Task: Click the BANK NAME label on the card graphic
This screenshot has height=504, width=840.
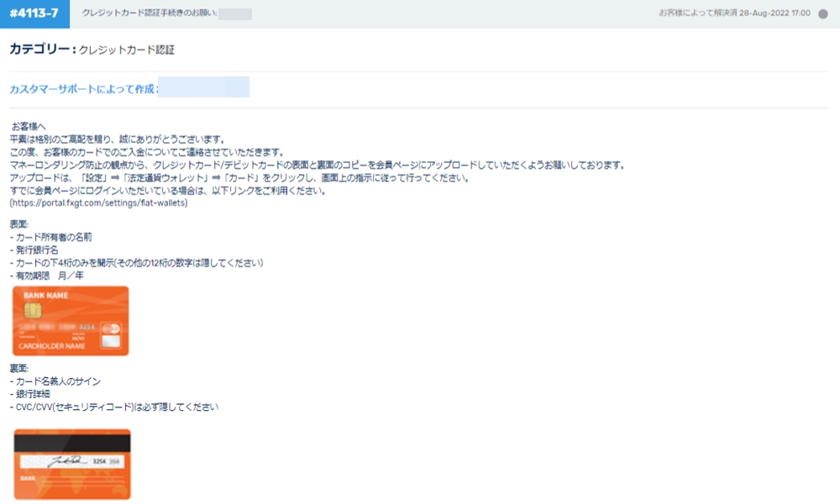Action: click(45, 295)
